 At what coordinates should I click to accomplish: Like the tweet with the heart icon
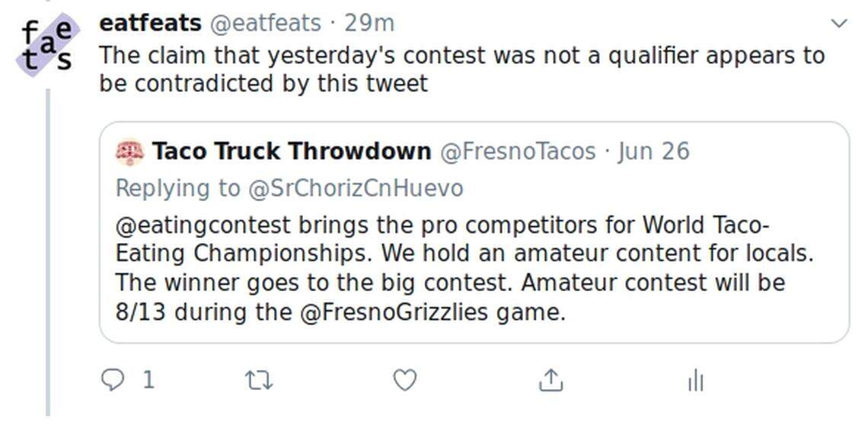pos(404,379)
